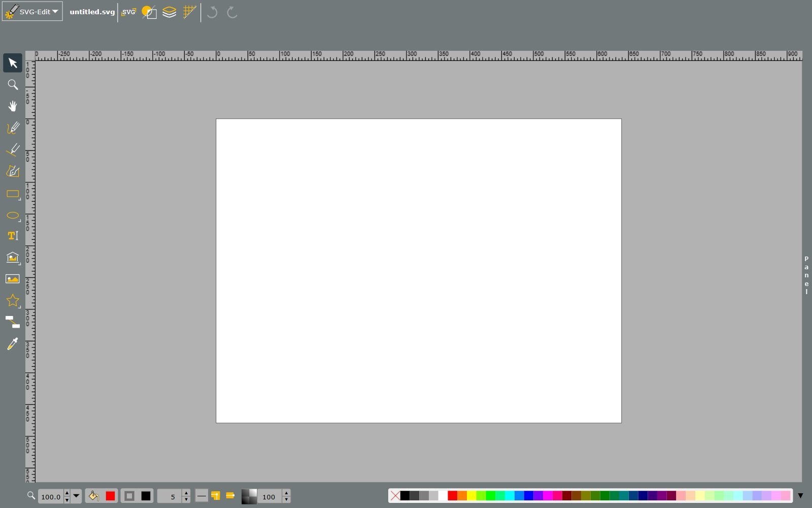Toggle wireframe mode icon
Viewport: 812px width, 508px height.
(149, 12)
